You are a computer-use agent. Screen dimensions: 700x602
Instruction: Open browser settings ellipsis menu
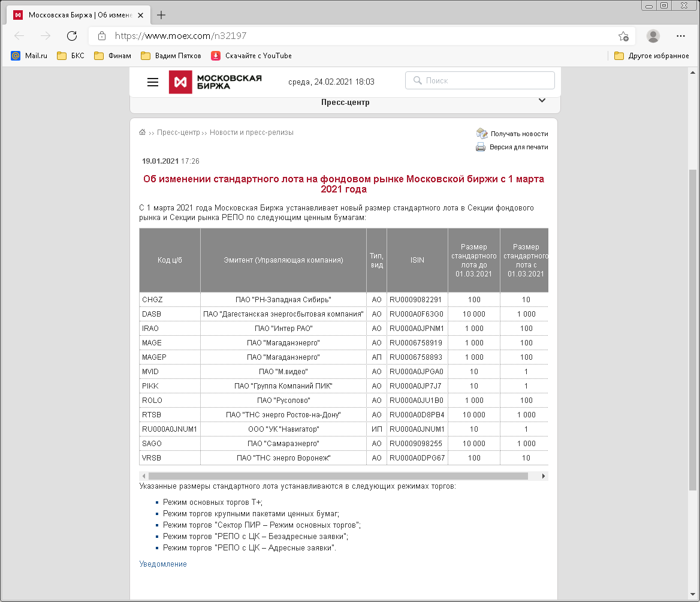click(x=680, y=36)
